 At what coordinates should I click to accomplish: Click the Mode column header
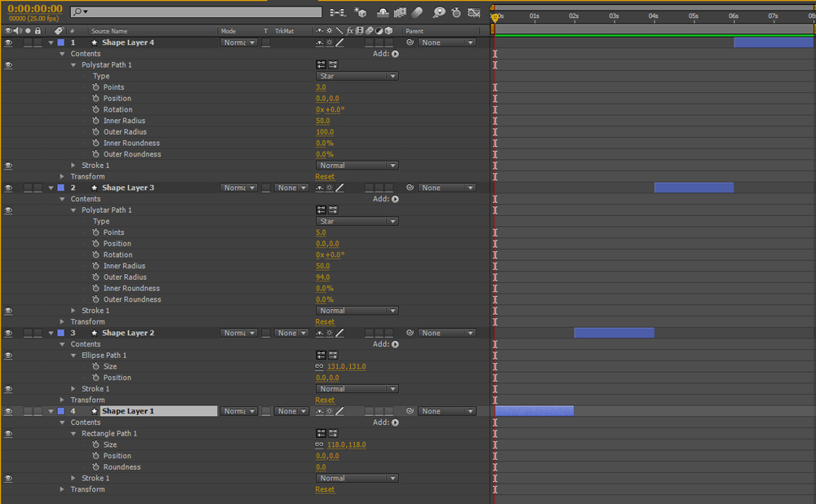228,31
